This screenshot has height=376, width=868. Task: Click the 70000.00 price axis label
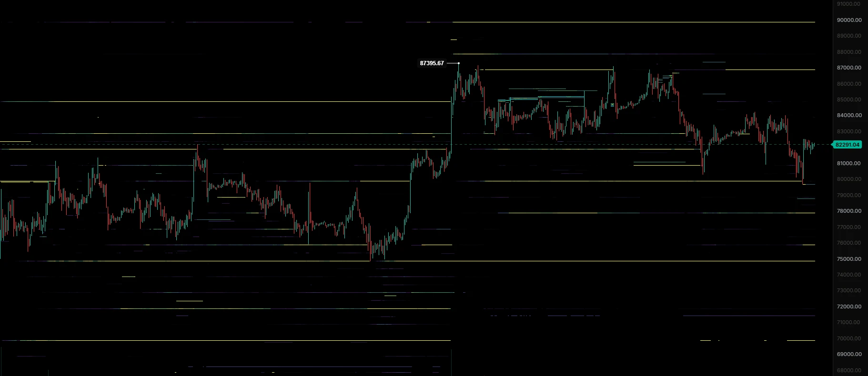click(x=849, y=338)
